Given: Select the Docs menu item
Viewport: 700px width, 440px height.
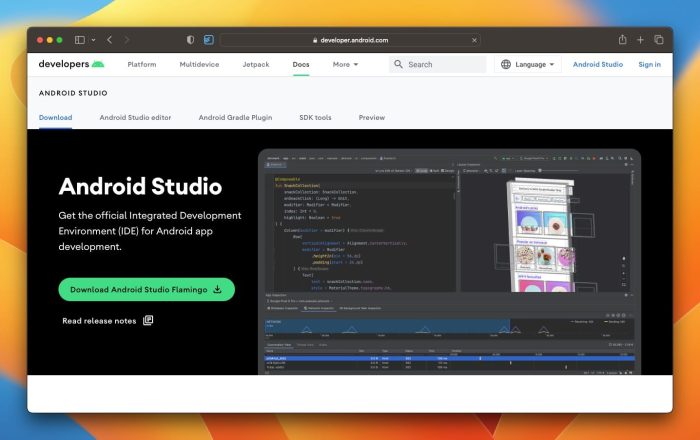Looking at the screenshot, I should [301, 65].
